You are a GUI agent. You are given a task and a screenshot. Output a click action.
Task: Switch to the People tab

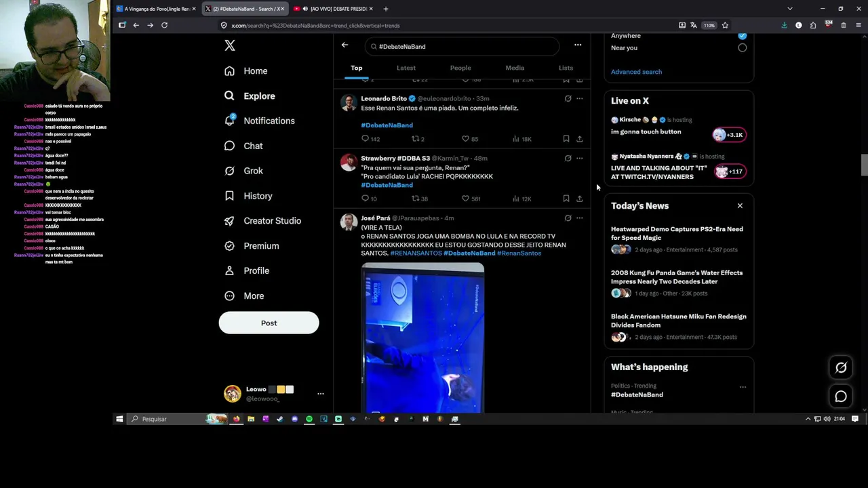(460, 68)
